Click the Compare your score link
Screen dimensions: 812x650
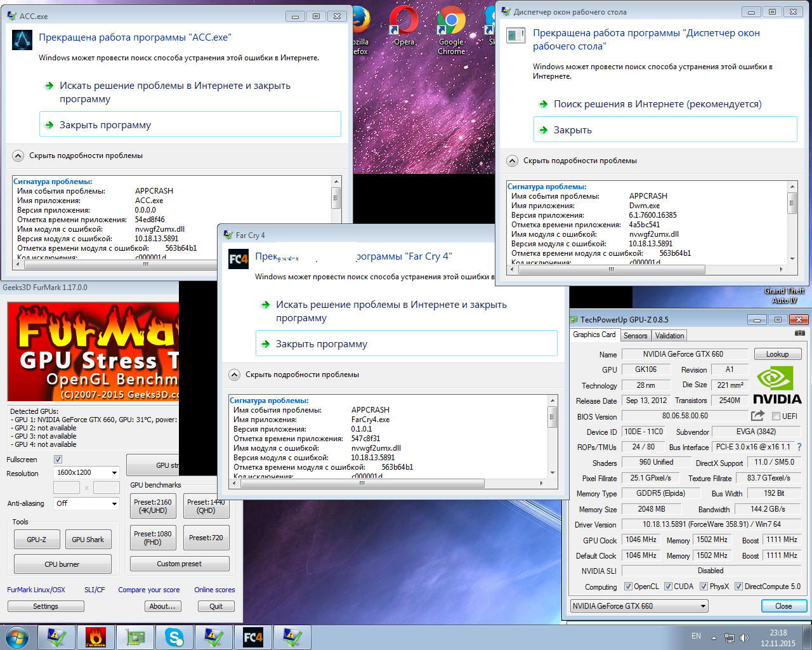point(148,590)
